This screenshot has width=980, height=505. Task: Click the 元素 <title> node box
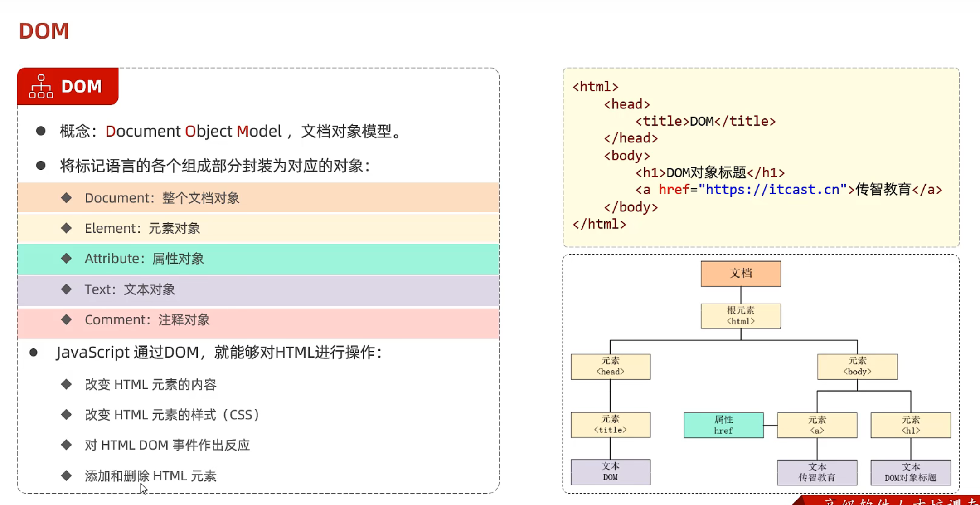tap(610, 425)
